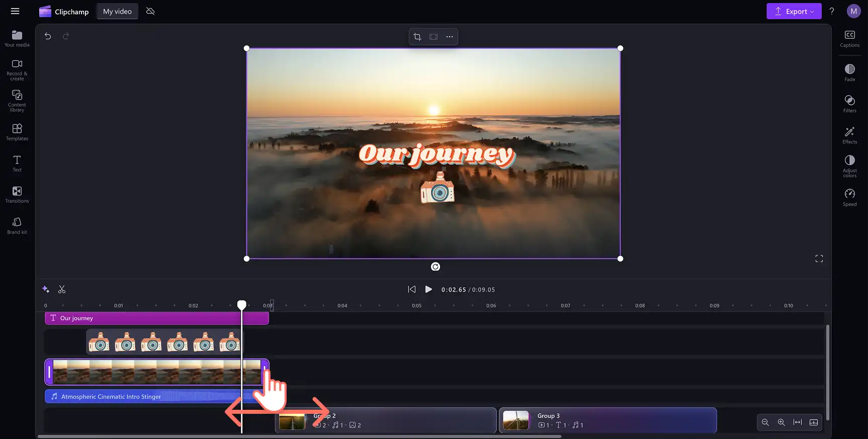This screenshot has height=439, width=868.
Task: Toggle the cloud sync status icon
Action: pyautogui.click(x=150, y=11)
